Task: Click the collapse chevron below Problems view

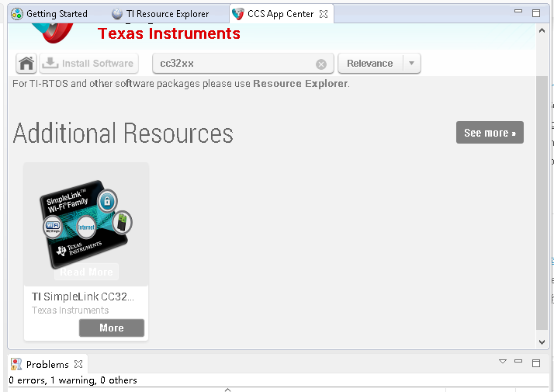Action: click(228, 390)
